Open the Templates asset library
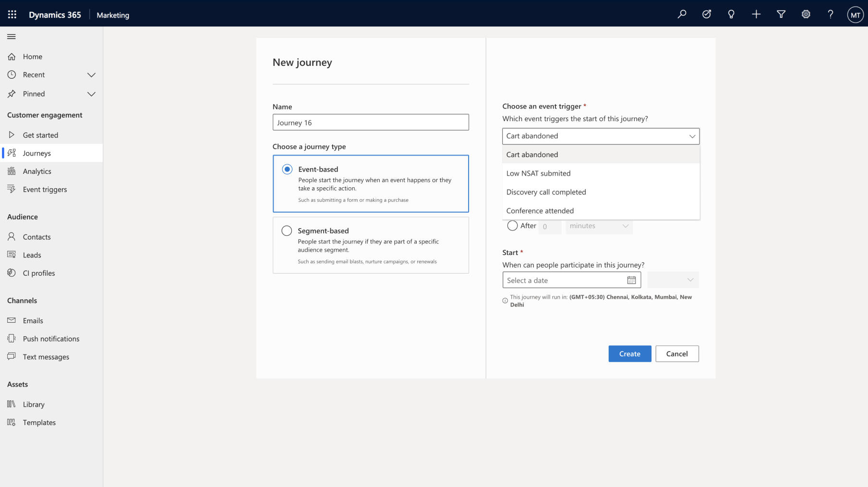868x487 pixels. (x=38, y=422)
